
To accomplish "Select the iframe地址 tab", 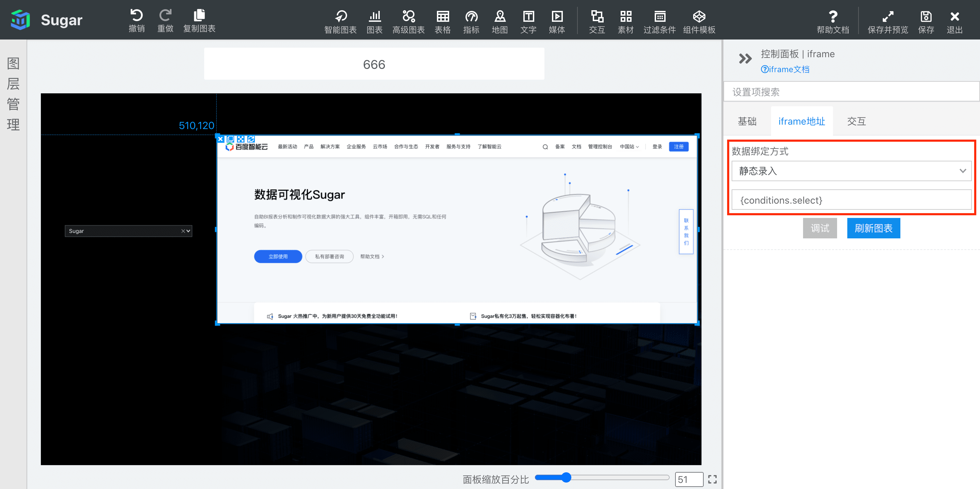I will click(801, 121).
